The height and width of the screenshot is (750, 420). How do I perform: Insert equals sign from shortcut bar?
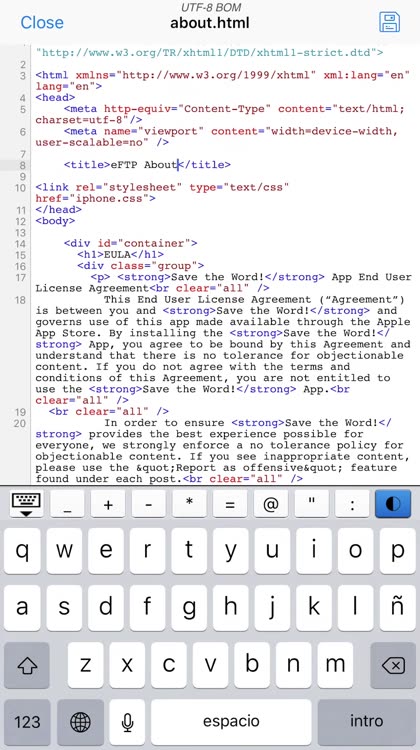(x=230, y=504)
